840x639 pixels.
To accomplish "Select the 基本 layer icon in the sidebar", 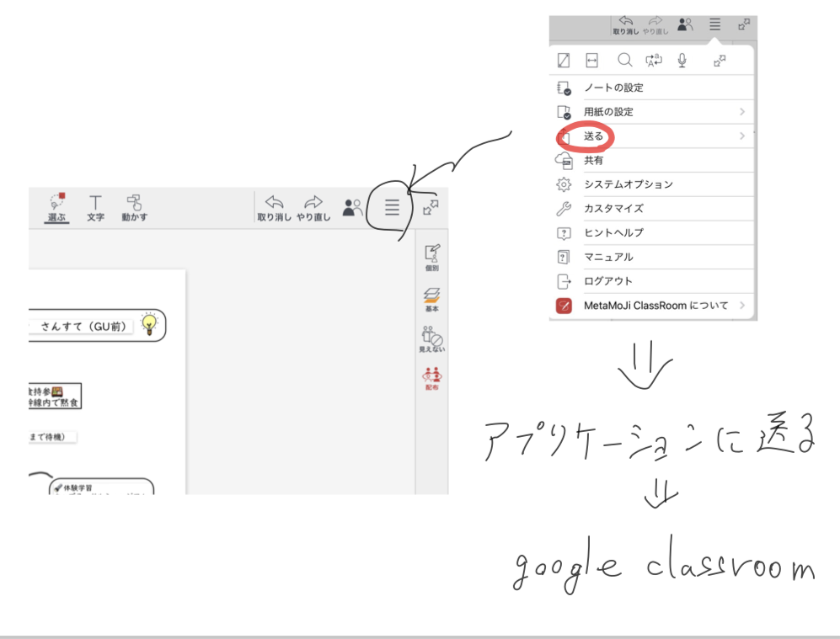I will pos(432,298).
